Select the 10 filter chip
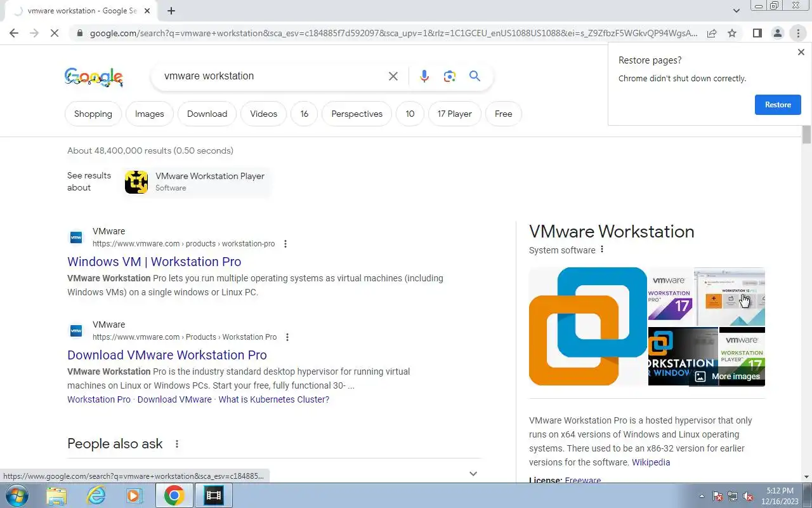Screen dimensions: 812x508 point(410,114)
